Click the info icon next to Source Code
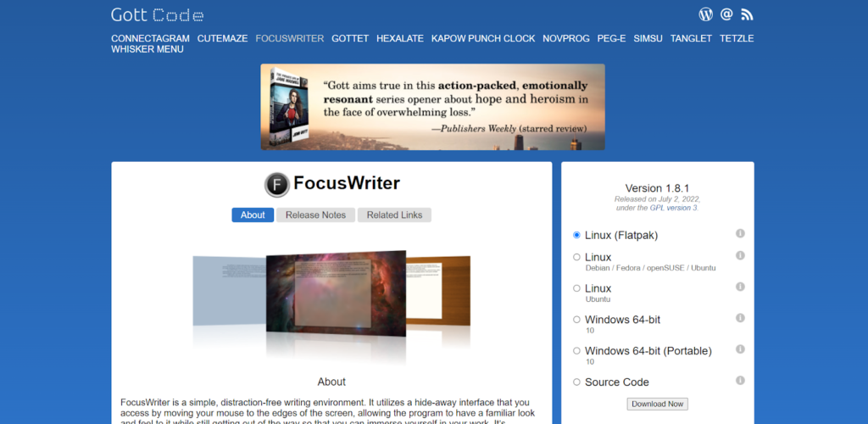The image size is (868, 424). click(740, 381)
